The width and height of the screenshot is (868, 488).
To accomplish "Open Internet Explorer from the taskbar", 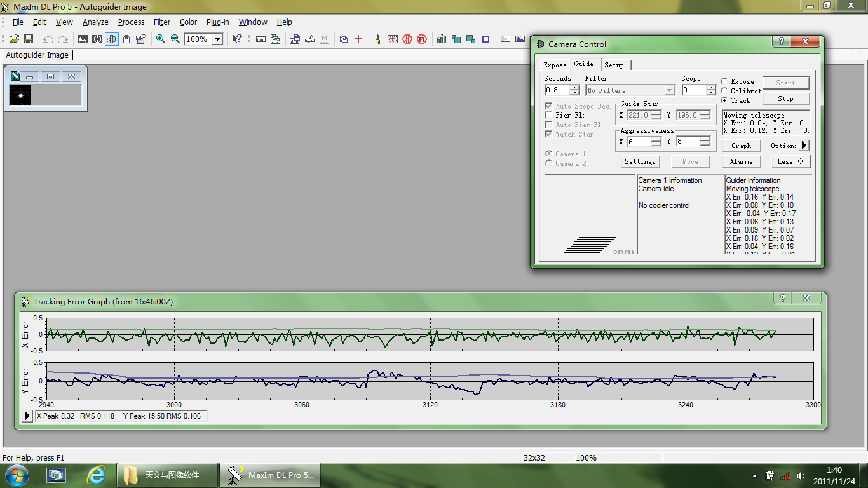I will 96,475.
